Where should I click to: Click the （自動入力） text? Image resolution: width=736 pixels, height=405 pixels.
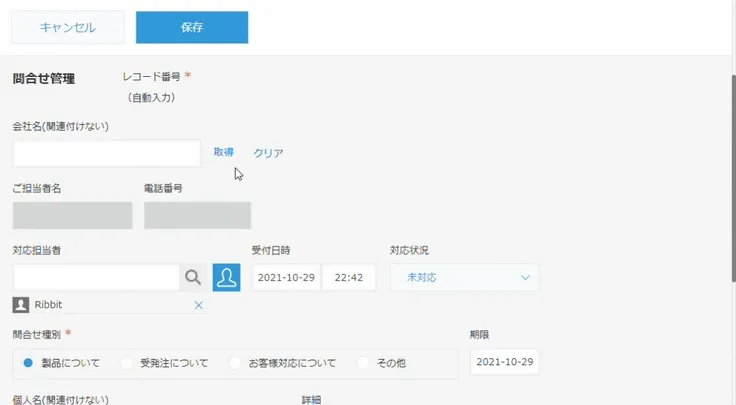pyautogui.click(x=151, y=98)
